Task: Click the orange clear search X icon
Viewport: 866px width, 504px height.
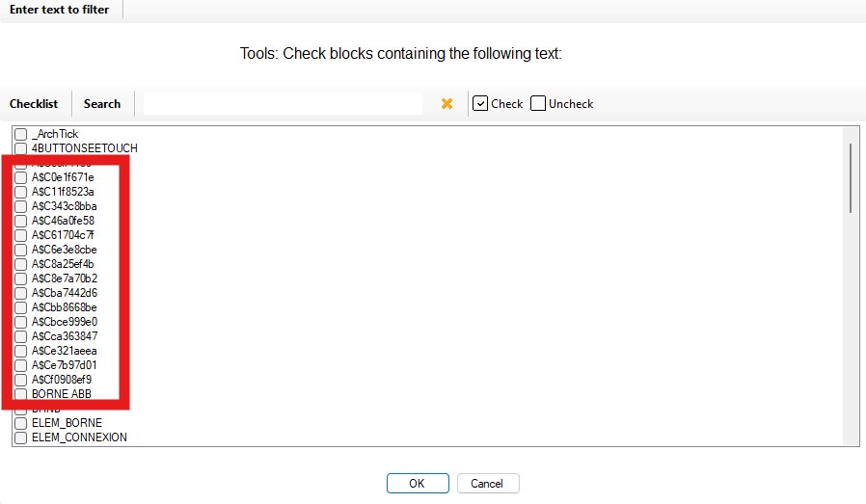Action: (447, 104)
